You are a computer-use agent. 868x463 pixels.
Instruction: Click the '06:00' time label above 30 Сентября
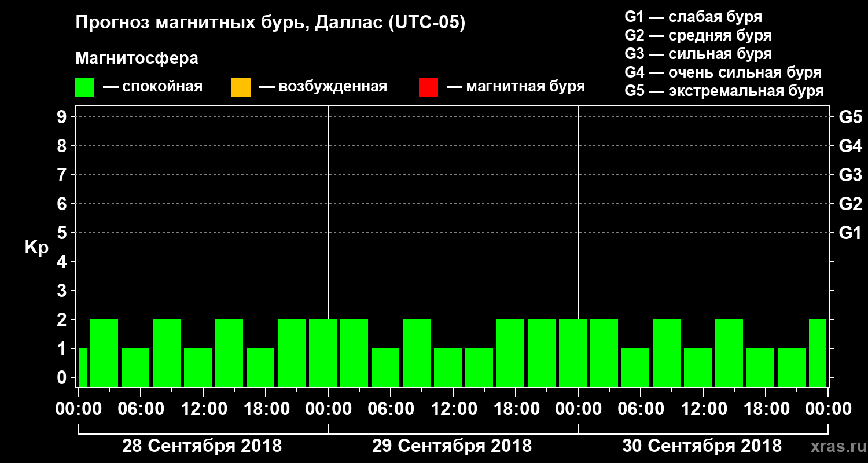[641, 409]
